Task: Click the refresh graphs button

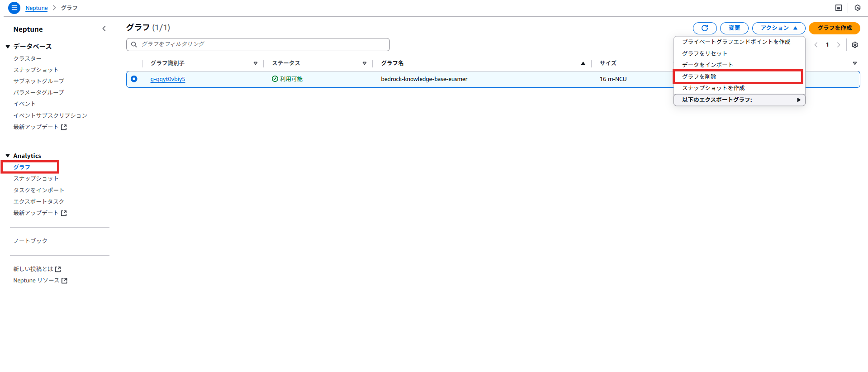Action: 704,28
